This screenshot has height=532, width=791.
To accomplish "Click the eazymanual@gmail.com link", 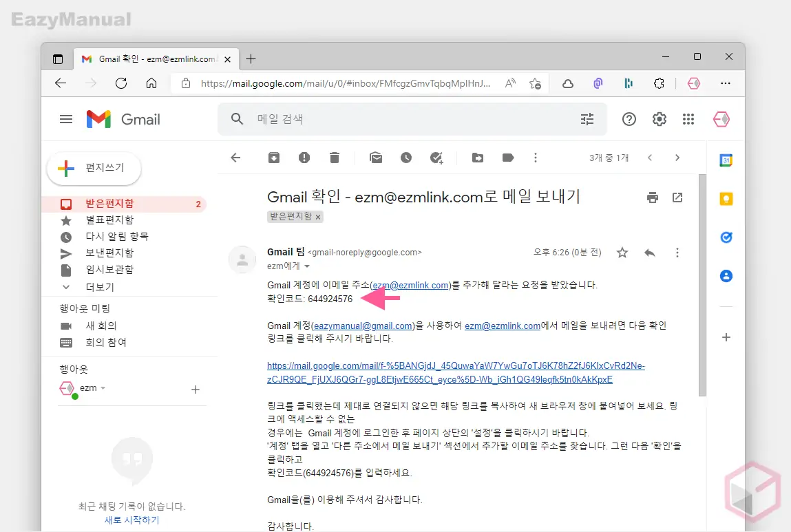I will coord(363,326).
